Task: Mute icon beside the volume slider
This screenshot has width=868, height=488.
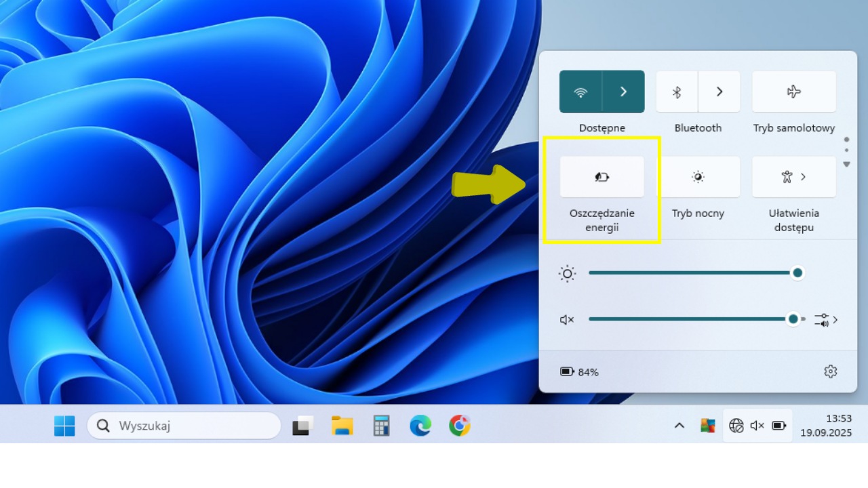Action: tap(567, 319)
